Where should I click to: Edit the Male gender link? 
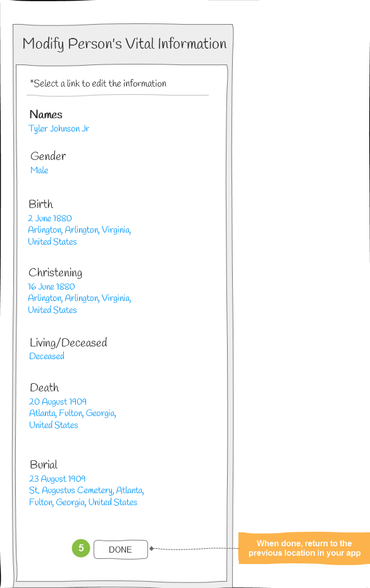click(39, 170)
